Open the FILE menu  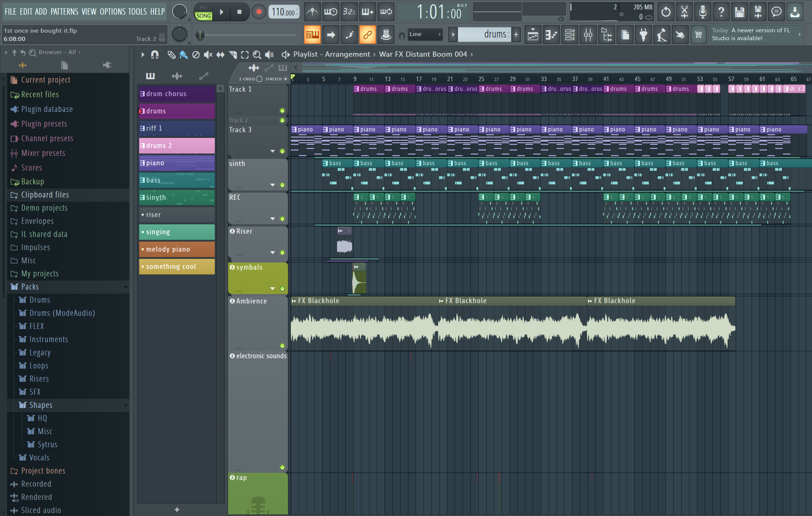click(x=11, y=12)
